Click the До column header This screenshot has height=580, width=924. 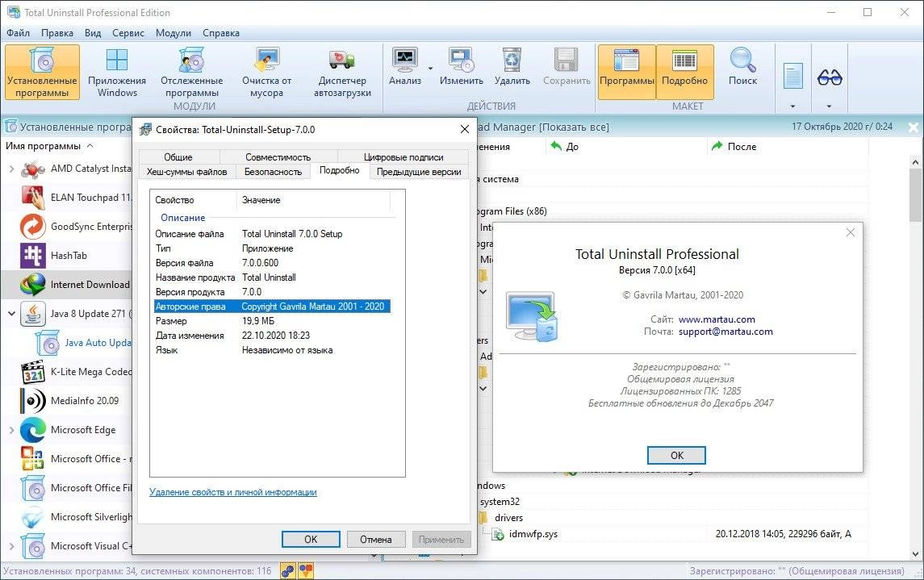click(x=571, y=147)
